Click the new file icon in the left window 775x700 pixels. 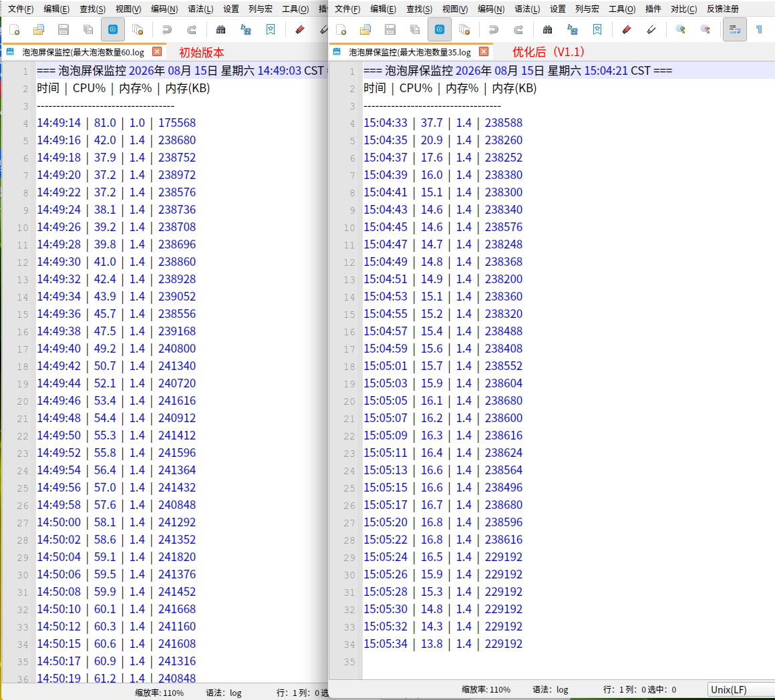14,29
